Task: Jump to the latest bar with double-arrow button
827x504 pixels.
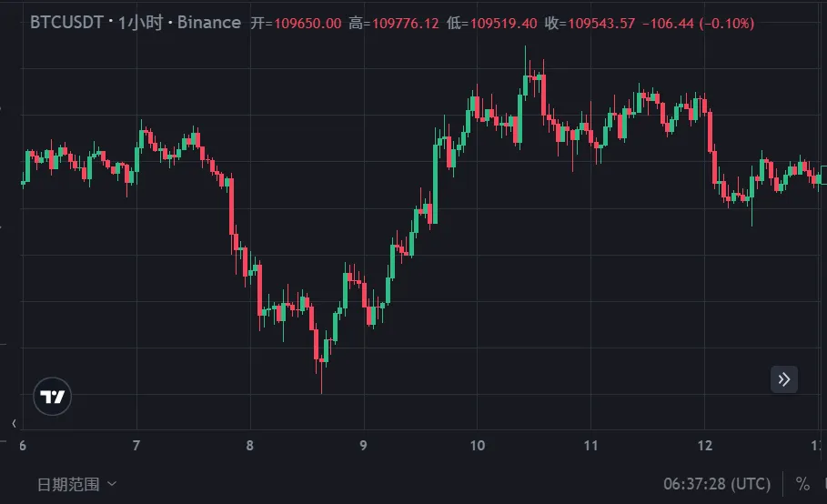Action: [x=784, y=378]
